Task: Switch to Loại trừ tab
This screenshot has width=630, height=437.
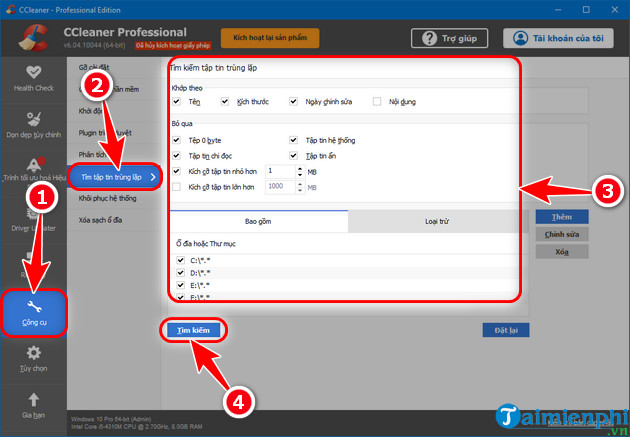Action: [x=436, y=221]
